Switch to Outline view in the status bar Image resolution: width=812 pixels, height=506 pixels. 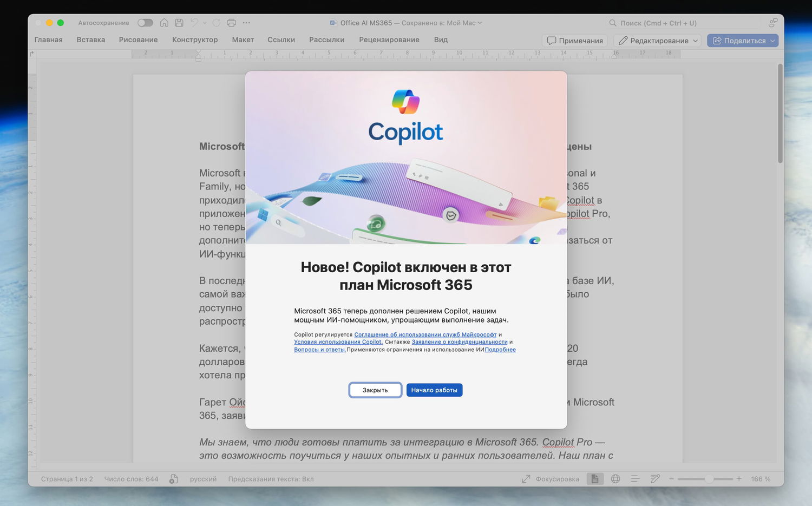pyautogui.click(x=634, y=479)
